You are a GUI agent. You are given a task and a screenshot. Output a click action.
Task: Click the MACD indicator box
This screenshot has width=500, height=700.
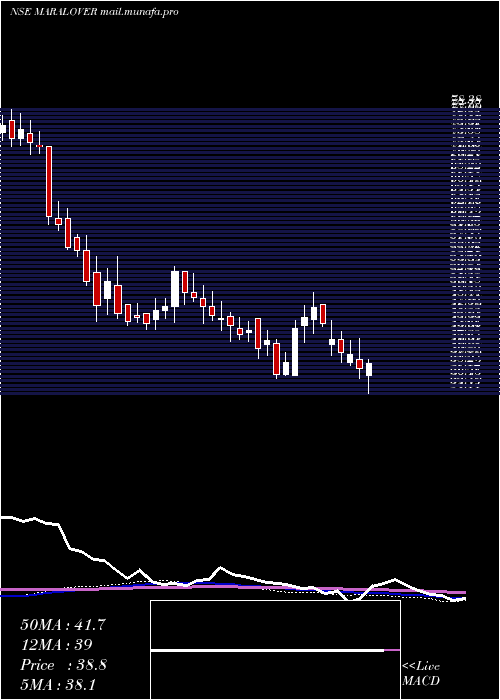click(275, 650)
